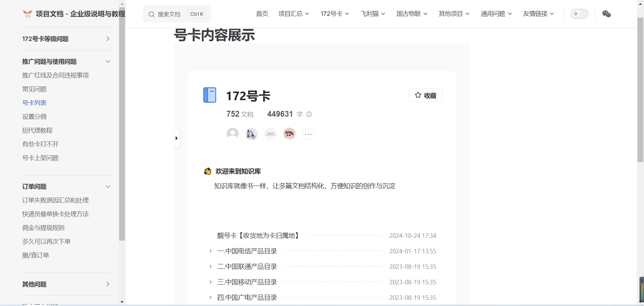Click date 2024-01-17 13:55
644x306 pixels.
[413, 251]
